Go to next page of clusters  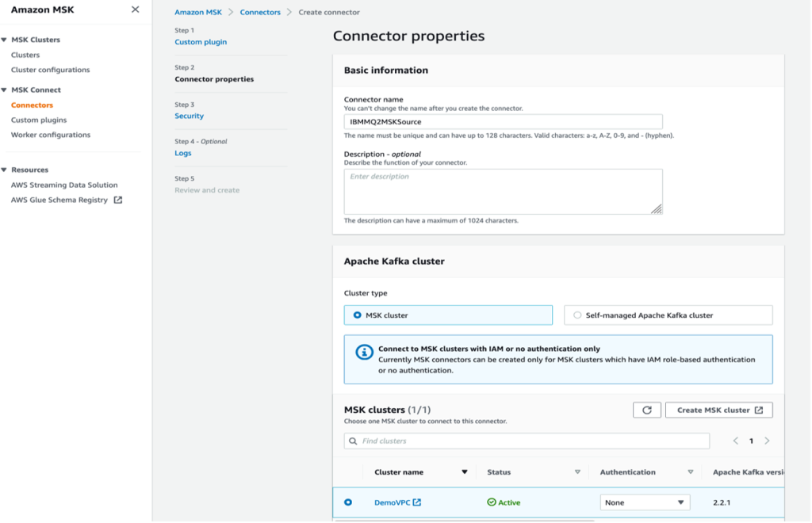[x=767, y=441]
